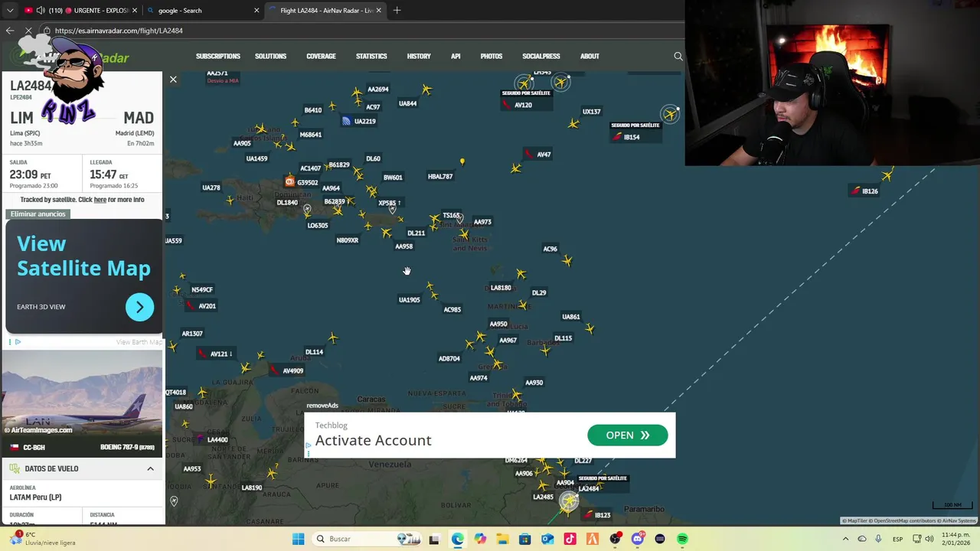Open the LATAM Peru (LP) airline link
The height and width of the screenshot is (551, 980).
tap(35, 497)
